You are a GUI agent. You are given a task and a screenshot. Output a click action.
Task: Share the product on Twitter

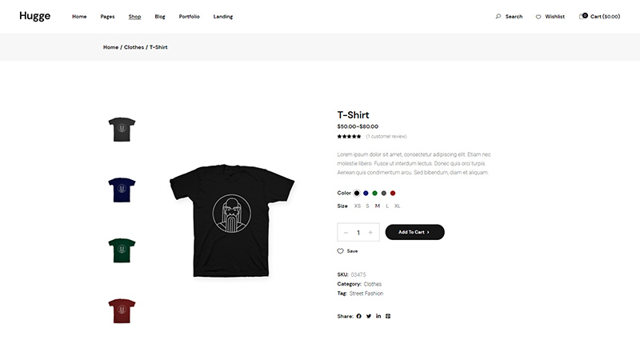(x=369, y=316)
